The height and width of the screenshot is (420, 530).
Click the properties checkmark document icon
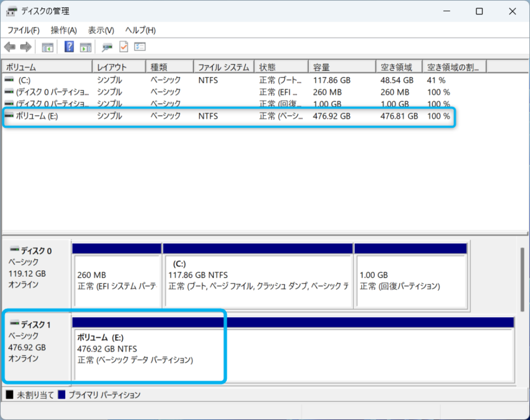click(x=124, y=47)
